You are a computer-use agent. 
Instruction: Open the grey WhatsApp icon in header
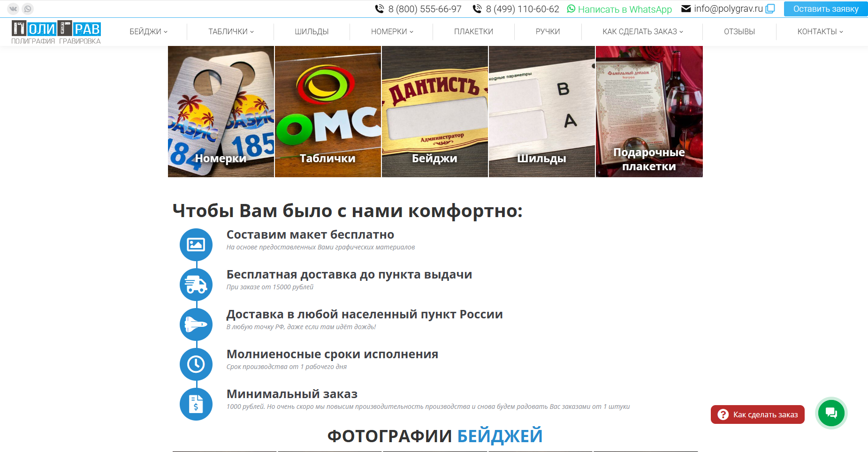[x=28, y=8]
